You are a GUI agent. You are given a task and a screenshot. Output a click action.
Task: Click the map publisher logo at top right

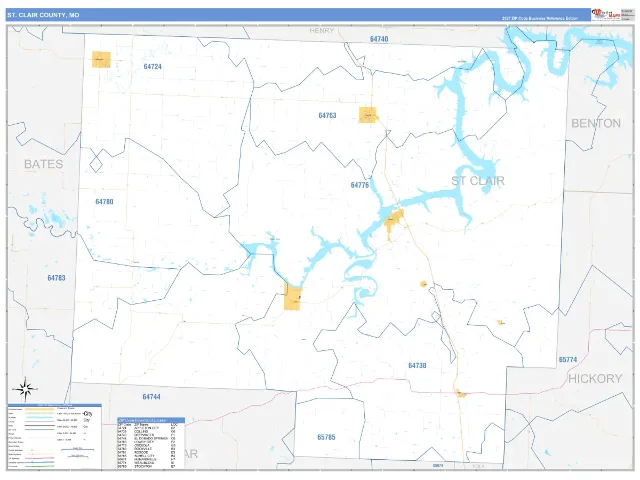pos(606,15)
